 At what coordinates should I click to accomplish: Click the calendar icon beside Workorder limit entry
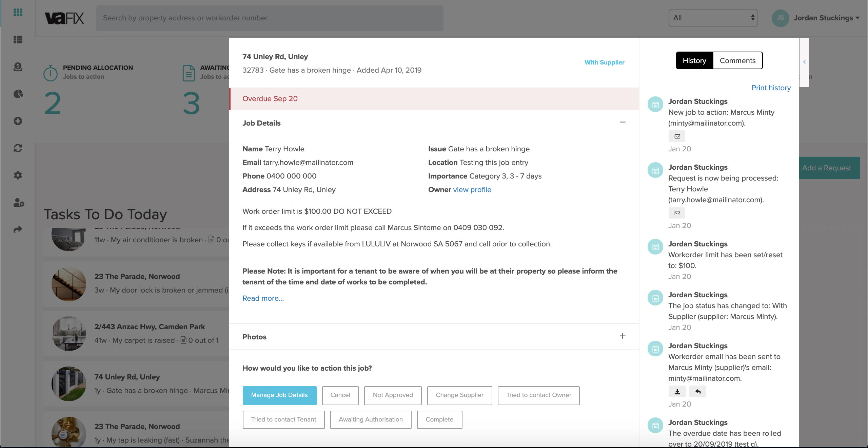655,247
